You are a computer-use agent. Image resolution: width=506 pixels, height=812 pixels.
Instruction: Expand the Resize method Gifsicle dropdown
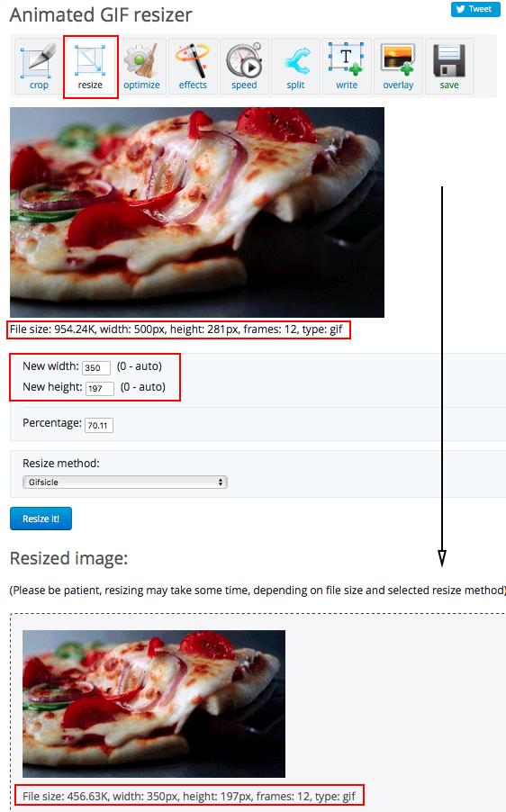click(x=125, y=483)
